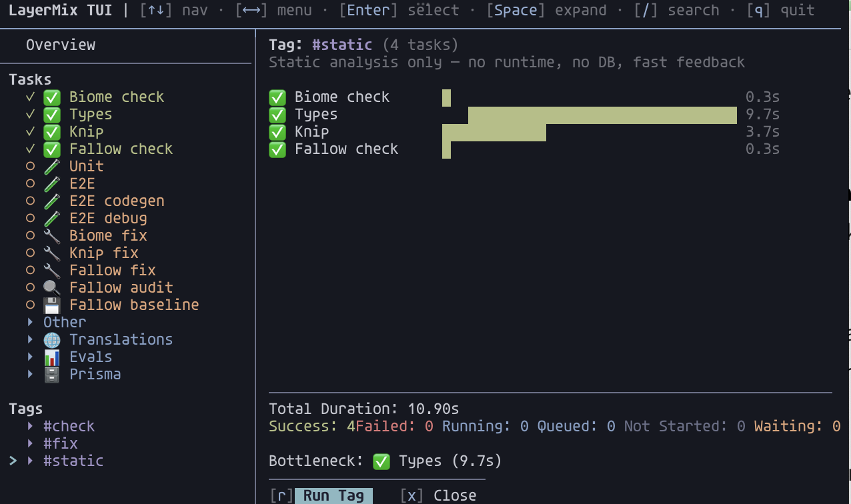The height and width of the screenshot is (504, 851).
Task: Click the file cabinet icon beside Prisma
Action: pos(52,375)
